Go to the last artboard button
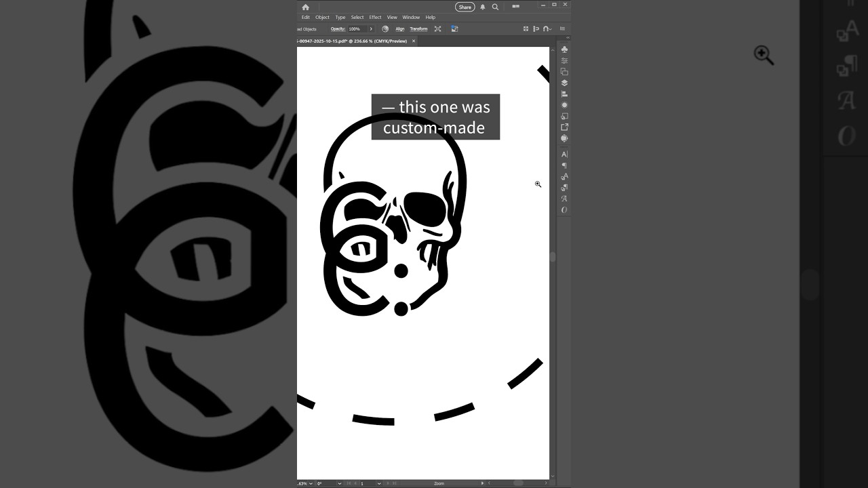Screen dimensions: 868x488 coord(395,483)
